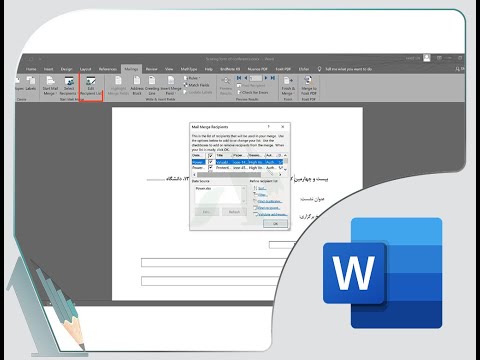Click the Filter link
This screenshot has width=480, height=360.
(263, 195)
